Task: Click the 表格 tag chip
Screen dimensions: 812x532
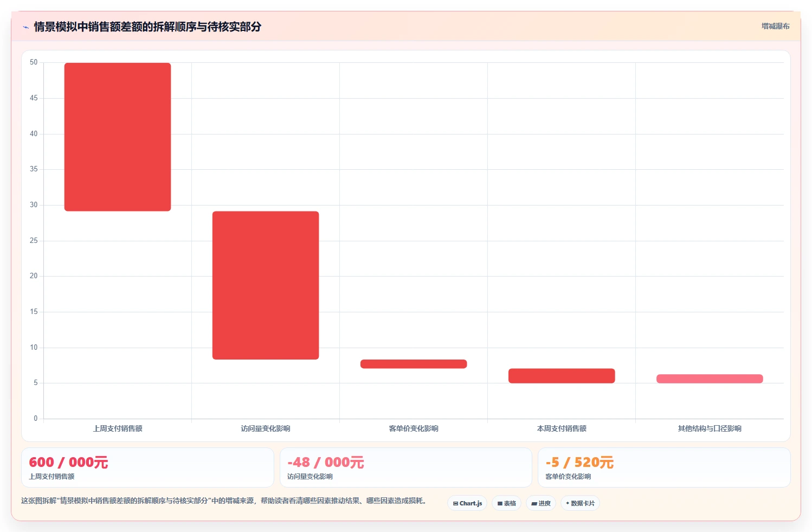Action: [x=506, y=503]
